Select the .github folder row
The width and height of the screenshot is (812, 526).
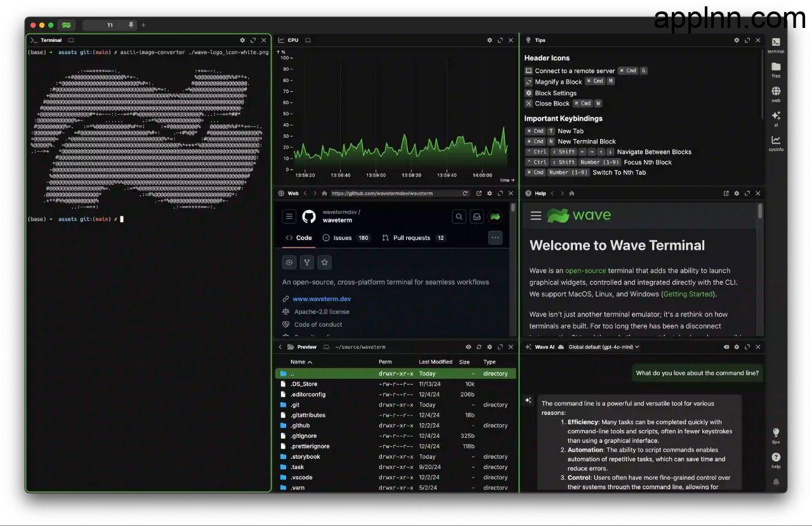point(396,426)
